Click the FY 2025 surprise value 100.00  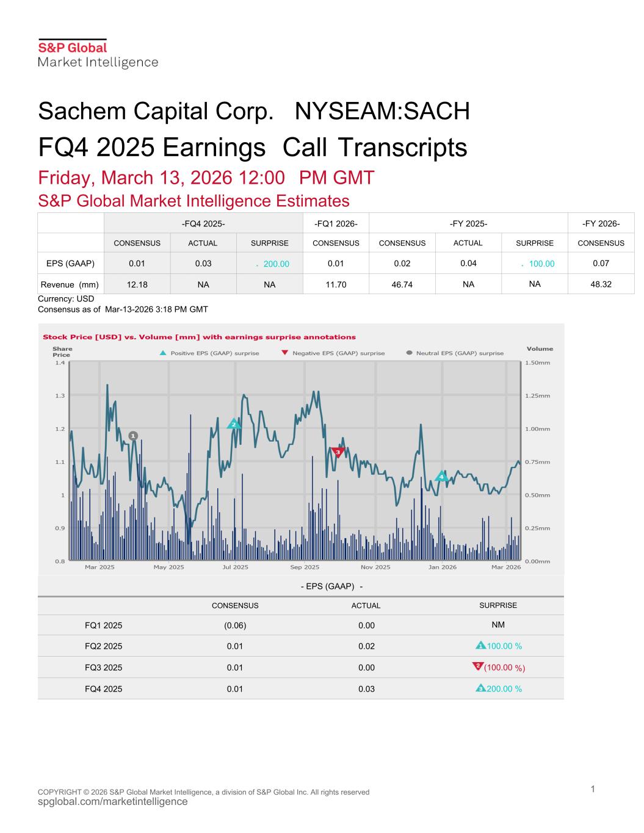[541, 264]
